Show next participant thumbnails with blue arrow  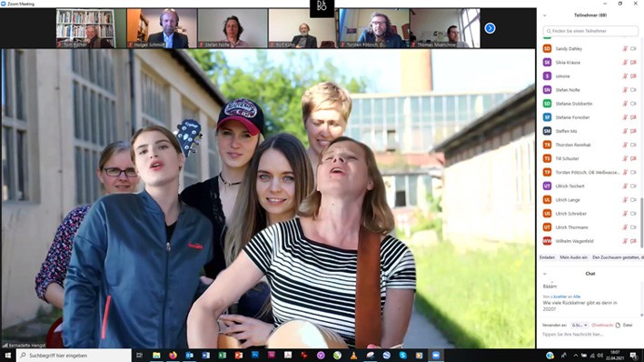point(490,28)
